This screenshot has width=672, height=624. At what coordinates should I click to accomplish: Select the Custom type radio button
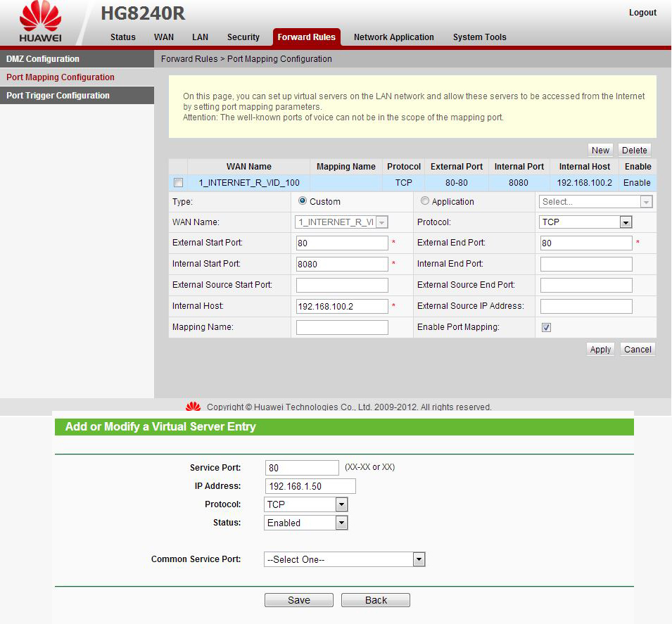point(303,201)
